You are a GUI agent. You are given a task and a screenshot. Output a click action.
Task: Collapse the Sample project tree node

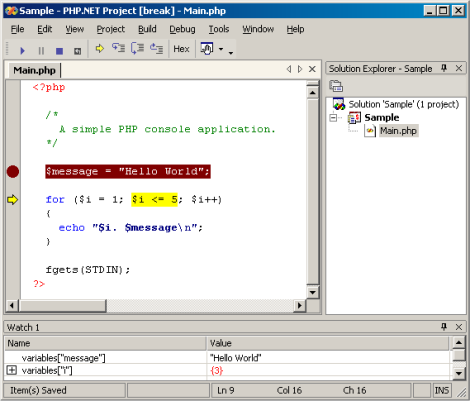(333, 118)
